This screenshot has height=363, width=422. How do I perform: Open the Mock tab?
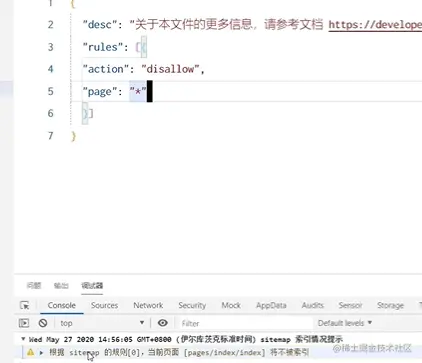(x=231, y=305)
